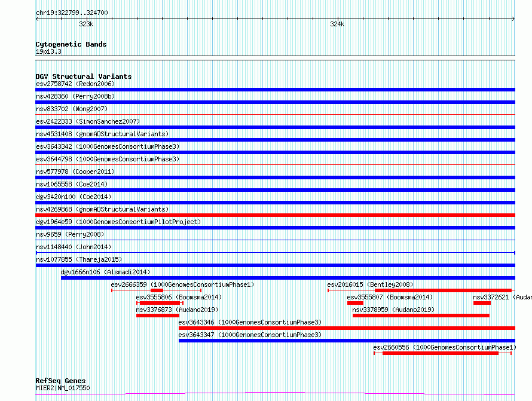532x401 pixels.
Task: Click the DGV Structural Variants track title
Action: tap(84, 76)
